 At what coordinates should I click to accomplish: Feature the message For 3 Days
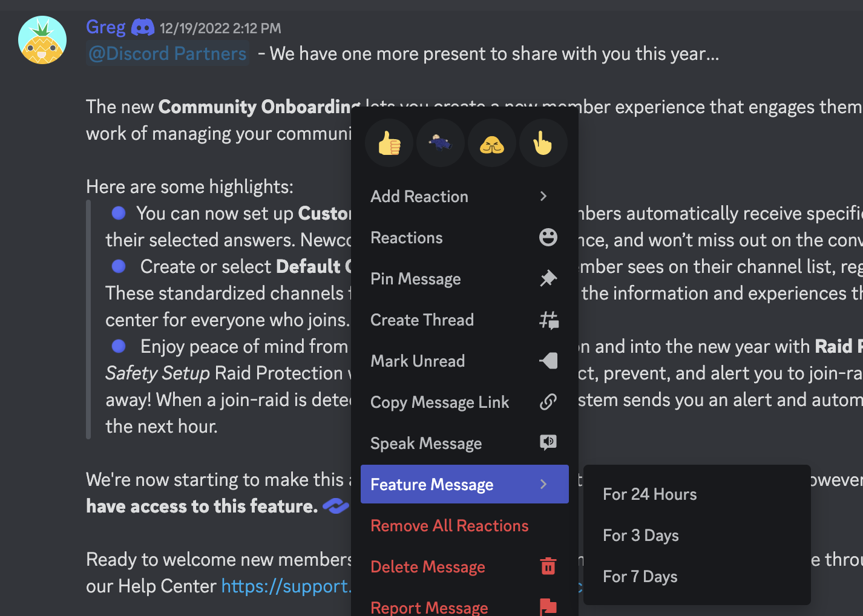point(640,536)
